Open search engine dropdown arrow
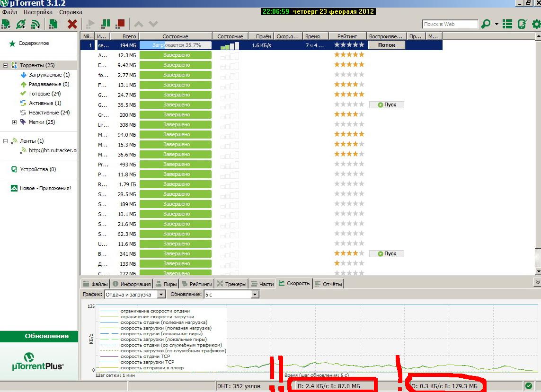 [497, 24]
